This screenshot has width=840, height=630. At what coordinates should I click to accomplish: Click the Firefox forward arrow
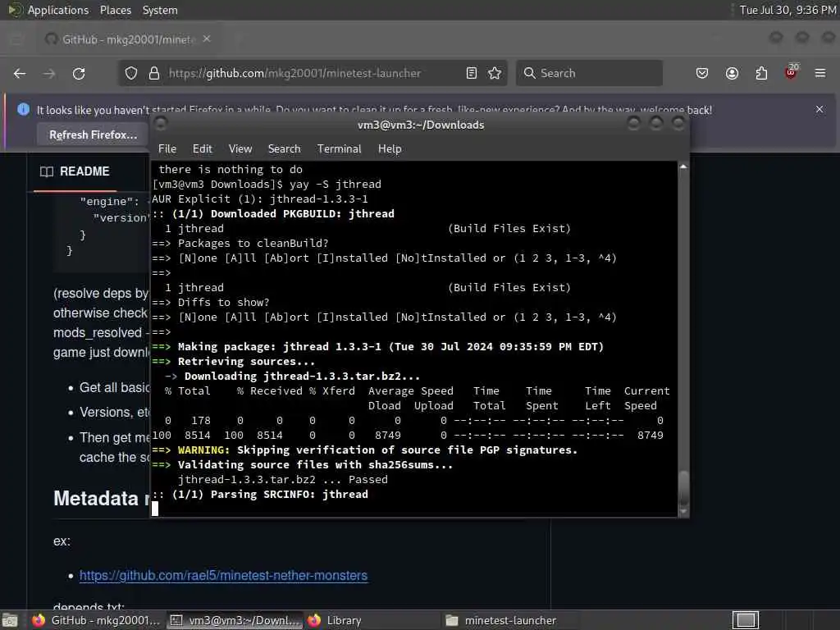[49, 73]
